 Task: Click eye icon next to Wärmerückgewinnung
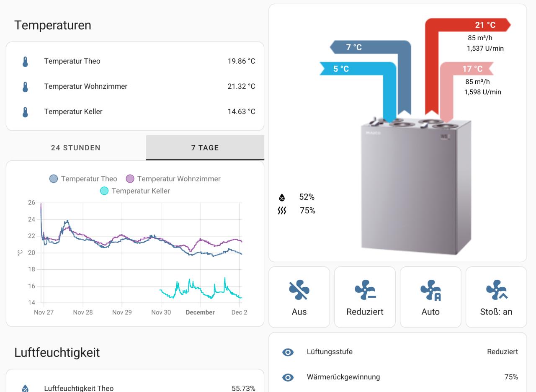click(288, 377)
